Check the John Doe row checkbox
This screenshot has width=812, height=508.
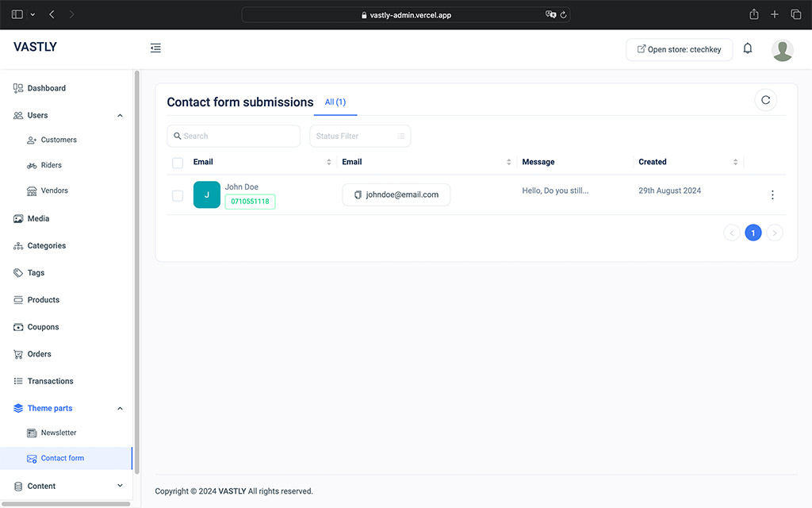tap(178, 195)
